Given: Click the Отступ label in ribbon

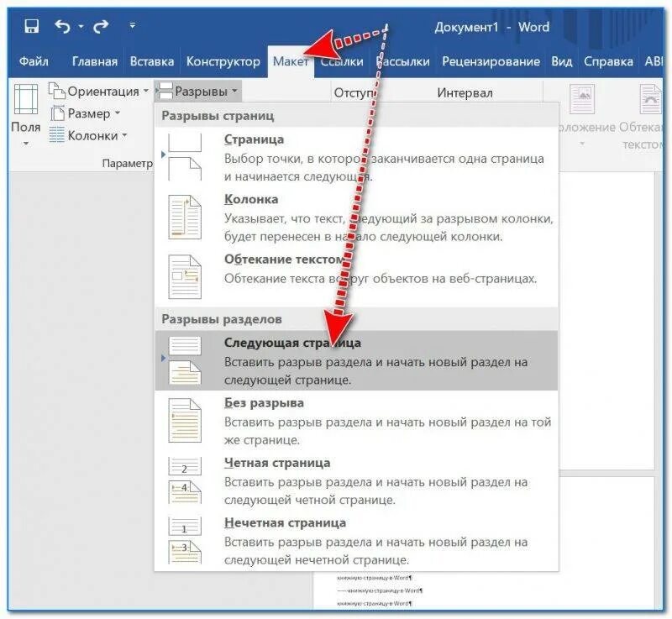Looking at the screenshot, I should pyautogui.click(x=354, y=92).
